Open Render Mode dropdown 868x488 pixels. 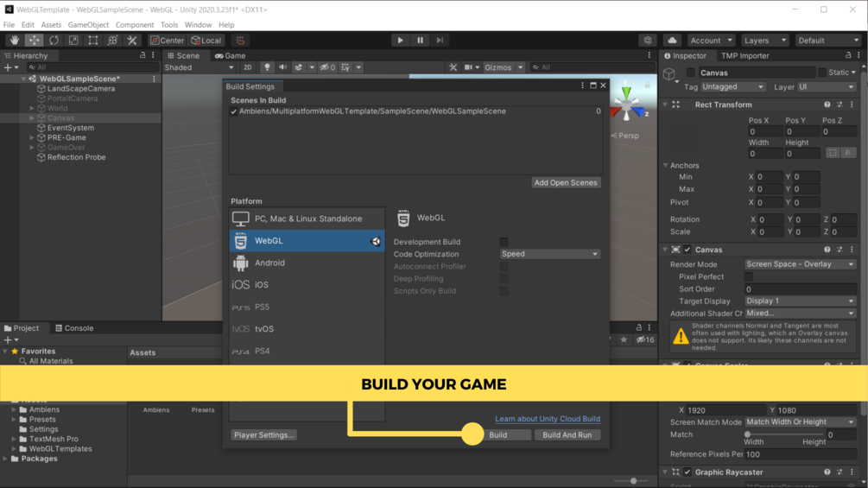pos(800,264)
